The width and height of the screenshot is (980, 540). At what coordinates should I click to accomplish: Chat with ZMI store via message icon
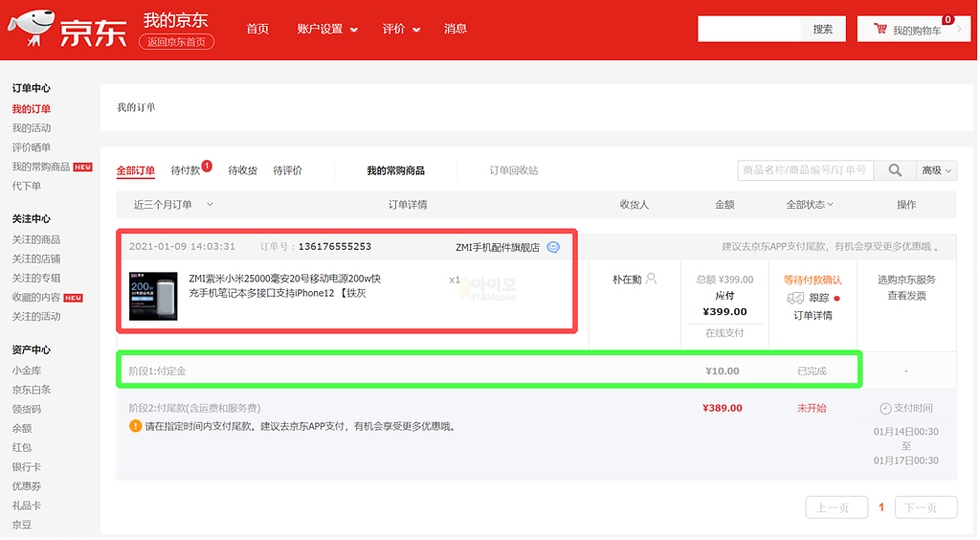[x=553, y=247]
